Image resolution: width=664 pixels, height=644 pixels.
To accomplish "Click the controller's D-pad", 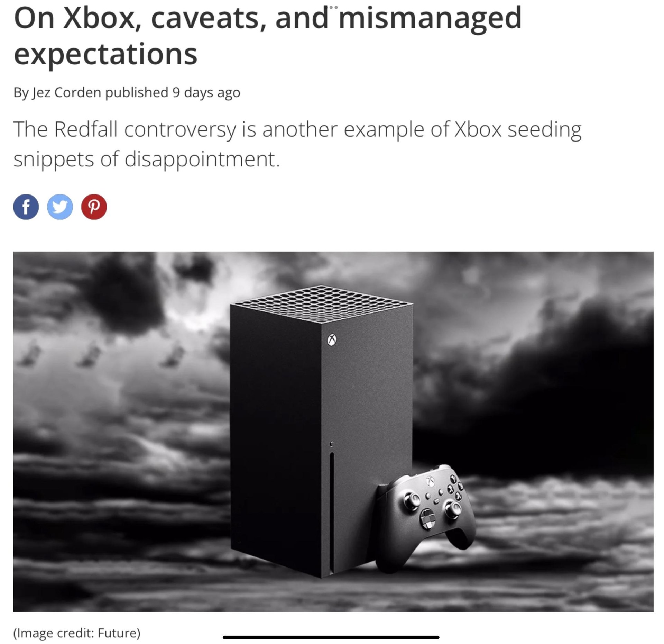I will [428, 519].
